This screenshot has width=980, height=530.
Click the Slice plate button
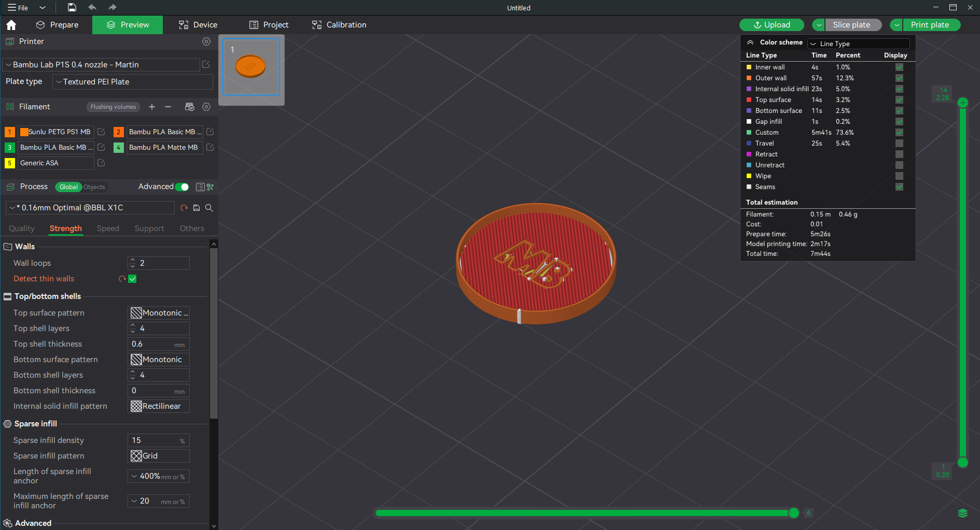click(x=852, y=24)
